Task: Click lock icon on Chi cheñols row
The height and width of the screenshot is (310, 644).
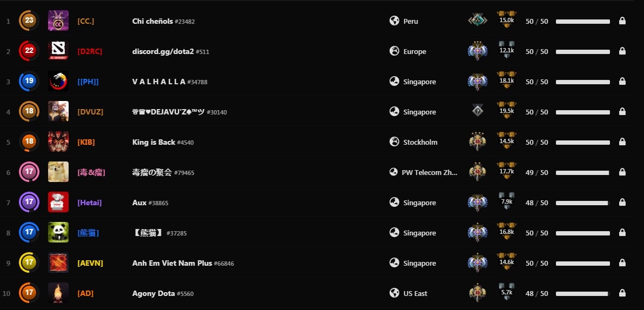Action: coord(622,21)
